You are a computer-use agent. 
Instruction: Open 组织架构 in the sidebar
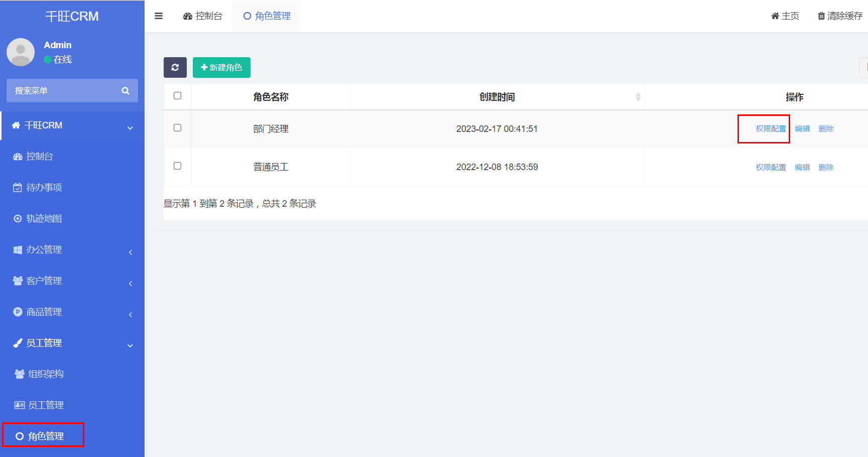point(72,374)
